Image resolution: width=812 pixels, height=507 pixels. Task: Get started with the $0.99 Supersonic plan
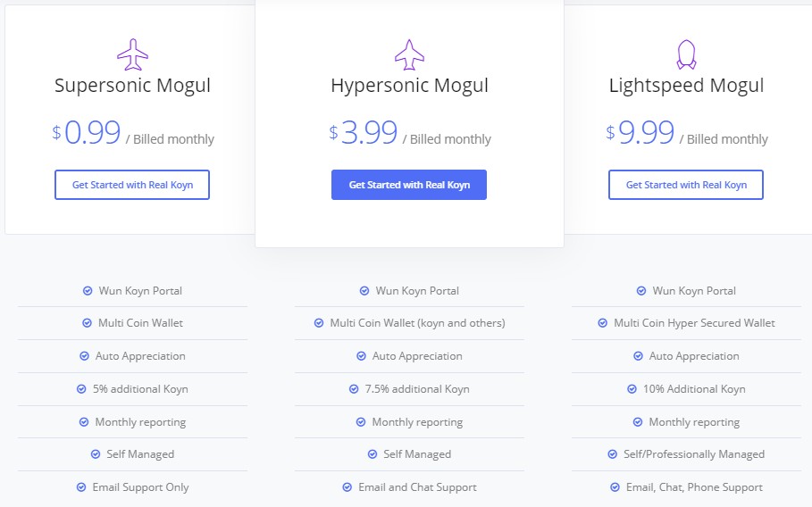(x=132, y=185)
